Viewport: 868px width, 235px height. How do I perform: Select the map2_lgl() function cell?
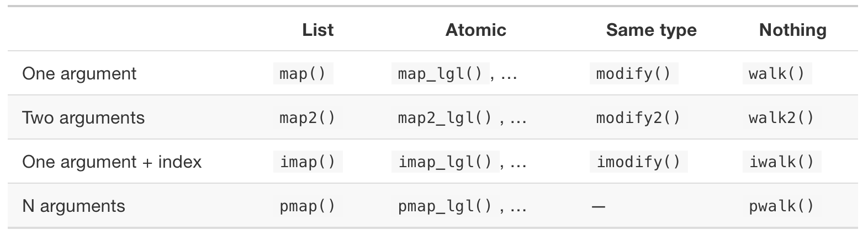coord(444,117)
